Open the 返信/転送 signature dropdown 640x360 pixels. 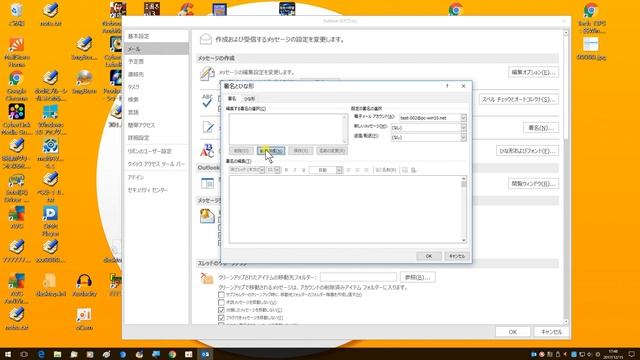[463, 138]
